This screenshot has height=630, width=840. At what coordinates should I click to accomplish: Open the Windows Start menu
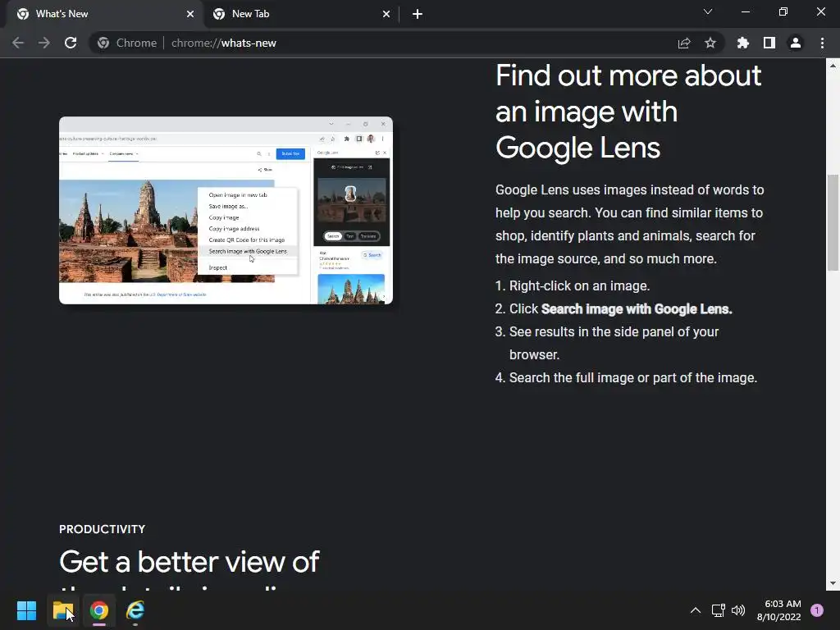tap(26, 610)
